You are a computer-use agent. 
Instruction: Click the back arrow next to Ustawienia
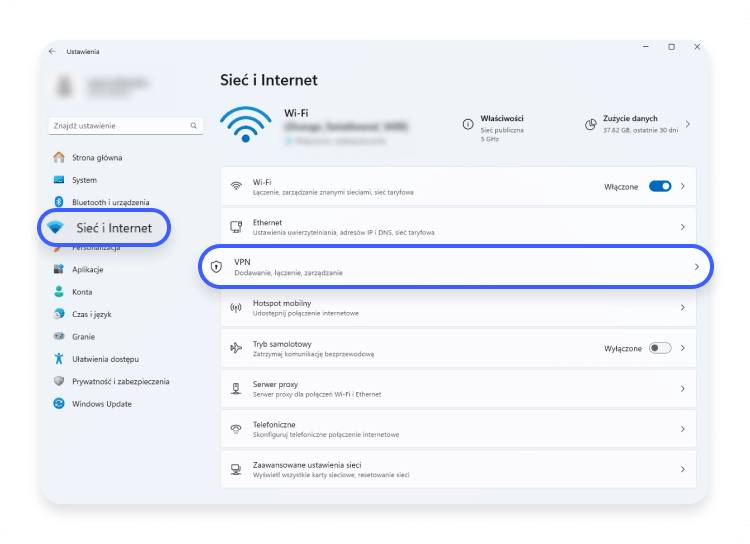pos(52,51)
